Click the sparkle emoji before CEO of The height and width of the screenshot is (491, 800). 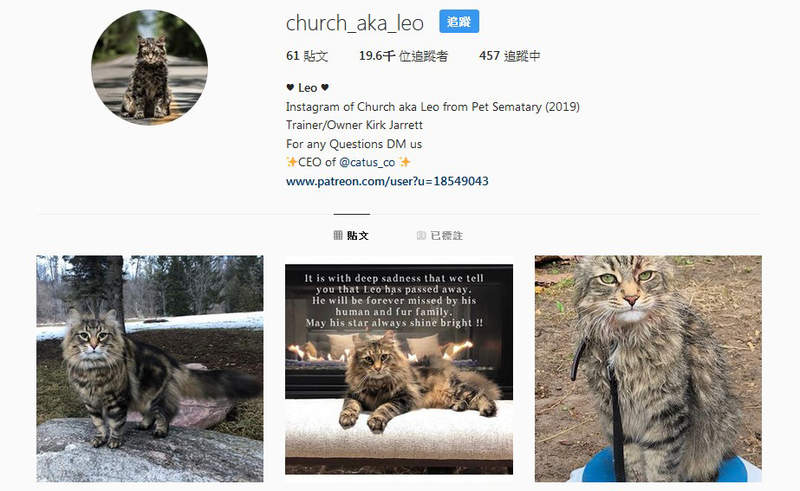pyautogui.click(x=291, y=162)
